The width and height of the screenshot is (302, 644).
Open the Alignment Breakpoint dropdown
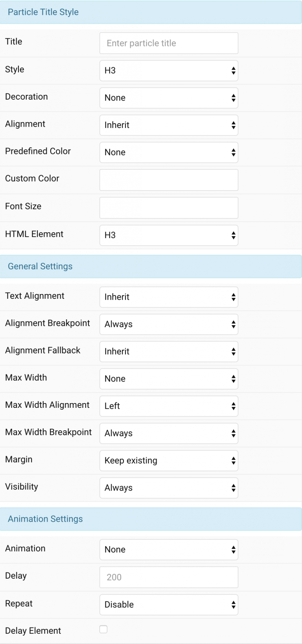(x=169, y=324)
